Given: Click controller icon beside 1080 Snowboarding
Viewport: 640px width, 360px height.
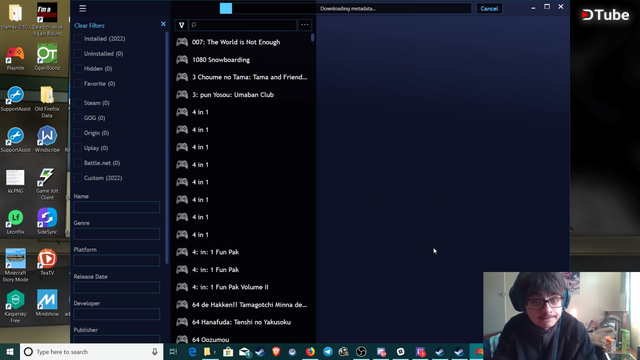Looking at the screenshot, I should [182, 60].
